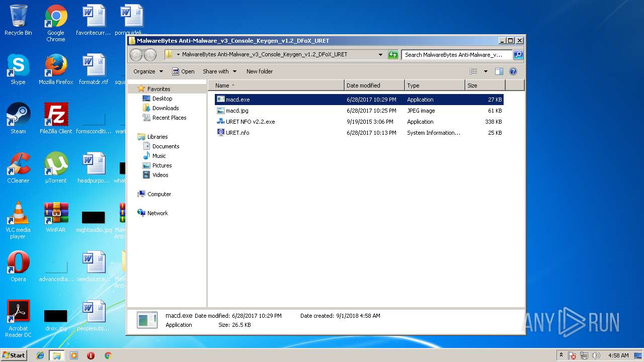The width and height of the screenshot is (644, 362).
Task: Open the Organize dropdown menu
Action: click(148, 71)
